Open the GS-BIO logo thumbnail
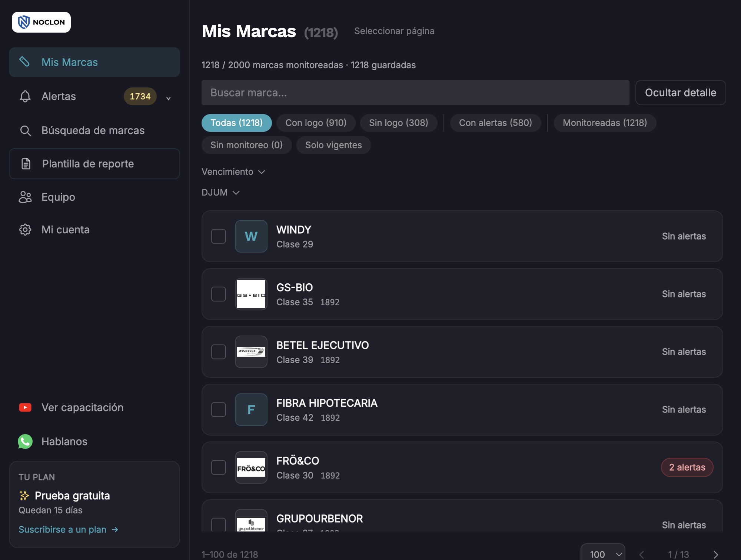The width and height of the screenshot is (741, 560). click(x=251, y=294)
